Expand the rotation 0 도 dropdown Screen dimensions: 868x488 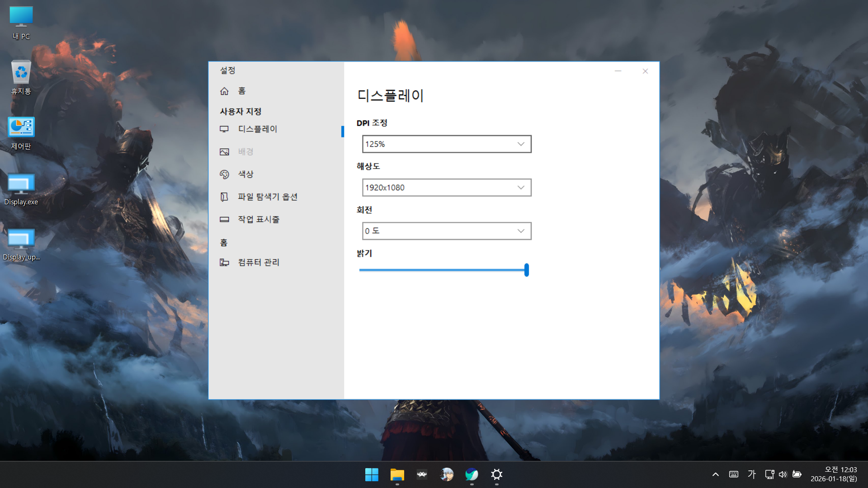[446, 231]
